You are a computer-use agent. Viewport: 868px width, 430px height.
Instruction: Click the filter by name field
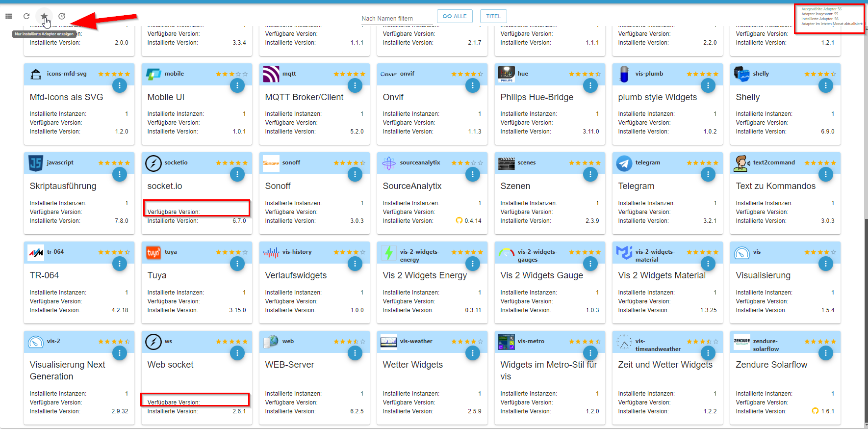(x=395, y=18)
